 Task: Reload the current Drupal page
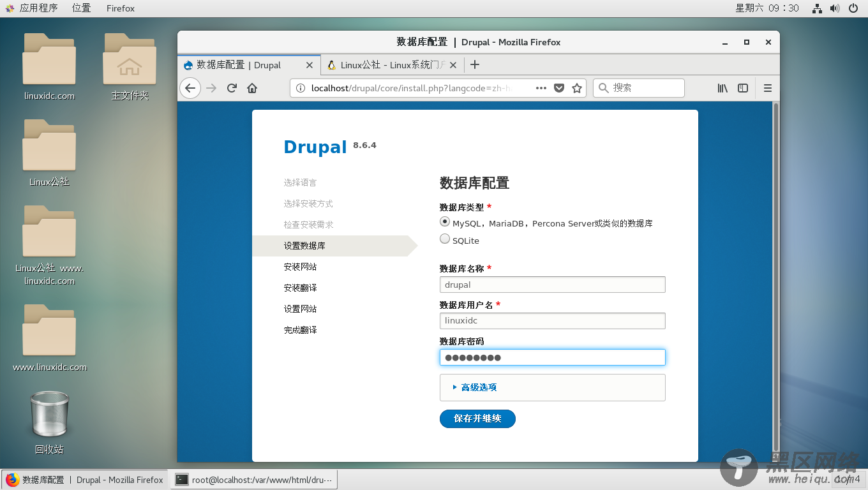pos(232,88)
